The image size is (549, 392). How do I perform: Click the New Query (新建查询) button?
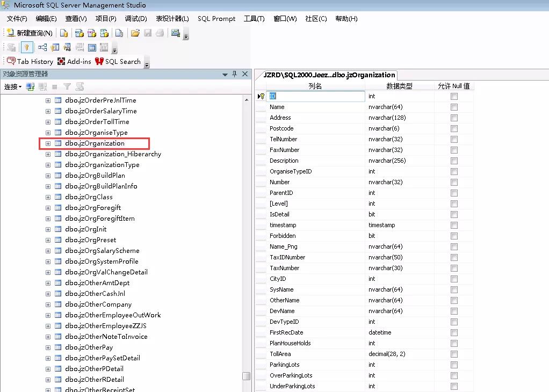30,33
